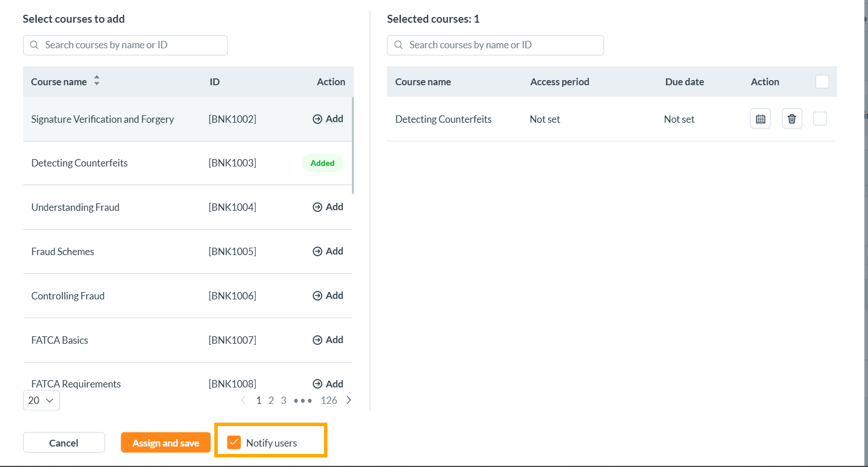Click 'Not set' under Due date

[679, 119]
